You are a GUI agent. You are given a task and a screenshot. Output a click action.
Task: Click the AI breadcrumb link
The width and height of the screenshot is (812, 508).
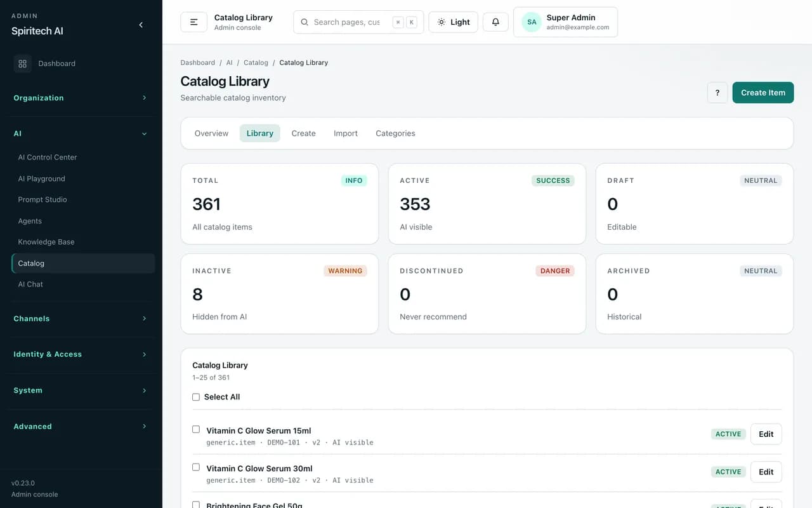point(230,63)
